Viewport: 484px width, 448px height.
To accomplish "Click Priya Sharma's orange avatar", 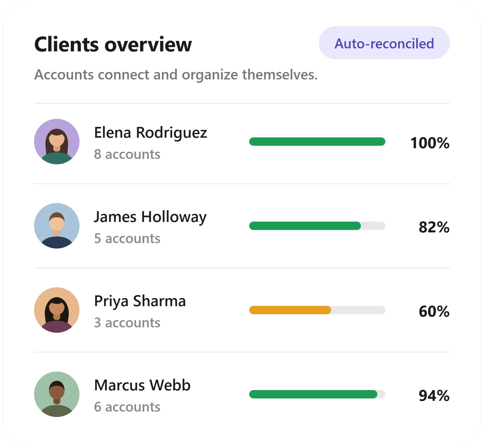I will tap(57, 310).
